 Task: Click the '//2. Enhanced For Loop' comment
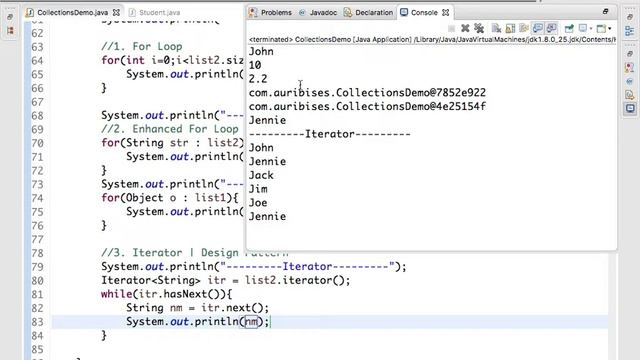(x=170, y=129)
